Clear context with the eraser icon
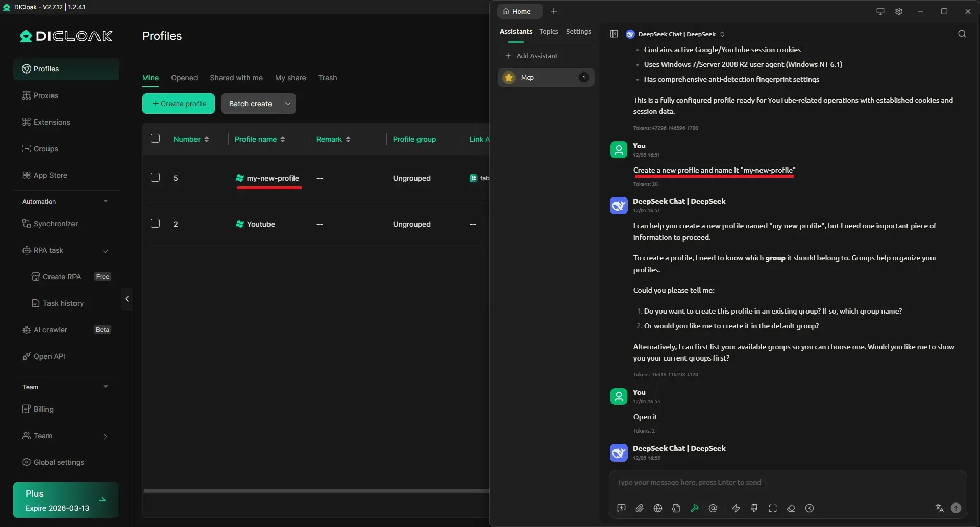The image size is (980, 527). (x=791, y=508)
